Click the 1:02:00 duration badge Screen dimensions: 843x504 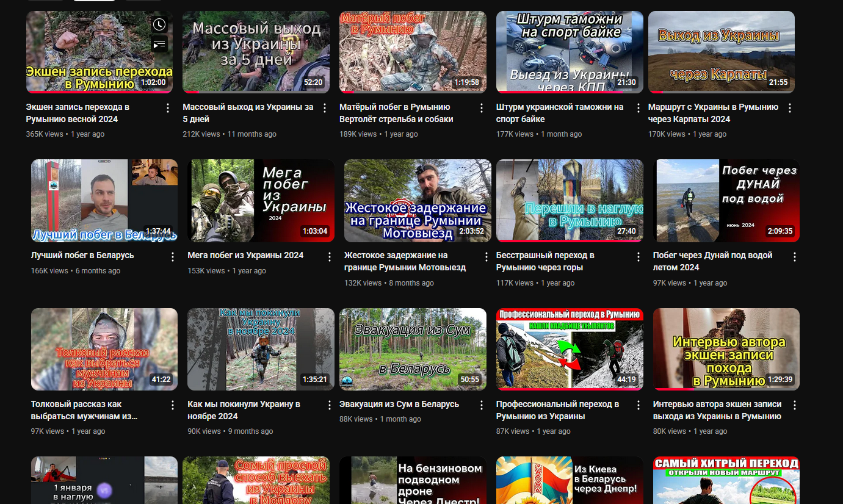(x=154, y=82)
